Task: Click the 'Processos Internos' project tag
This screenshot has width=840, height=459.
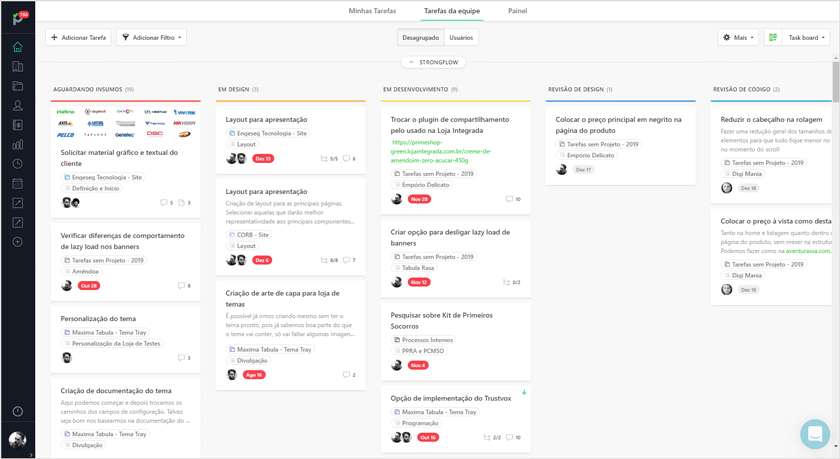Action: (x=423, y=340)
